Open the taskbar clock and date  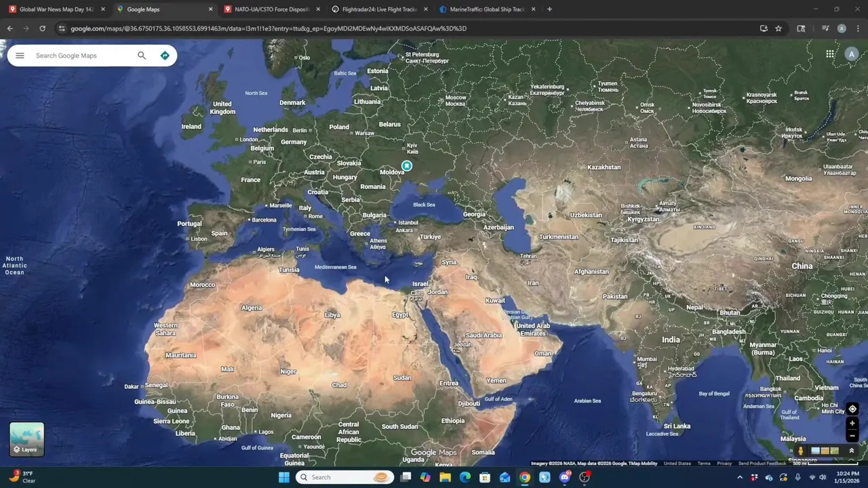pos(847,477)
